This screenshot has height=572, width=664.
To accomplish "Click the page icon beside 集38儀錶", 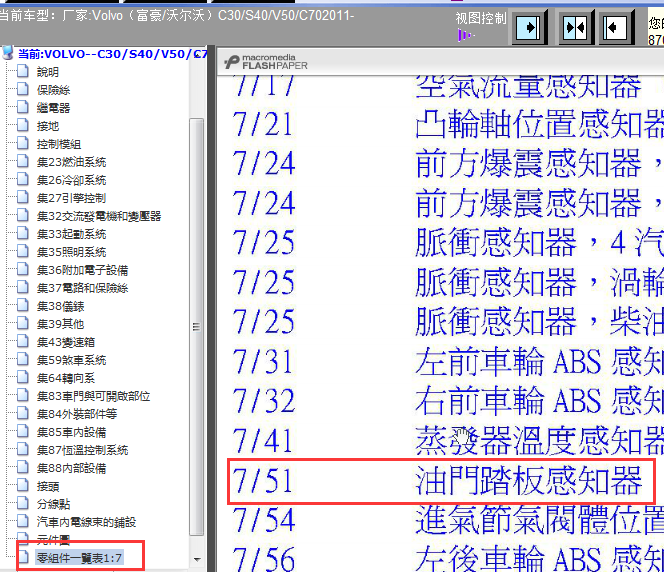I will (23, 305).
